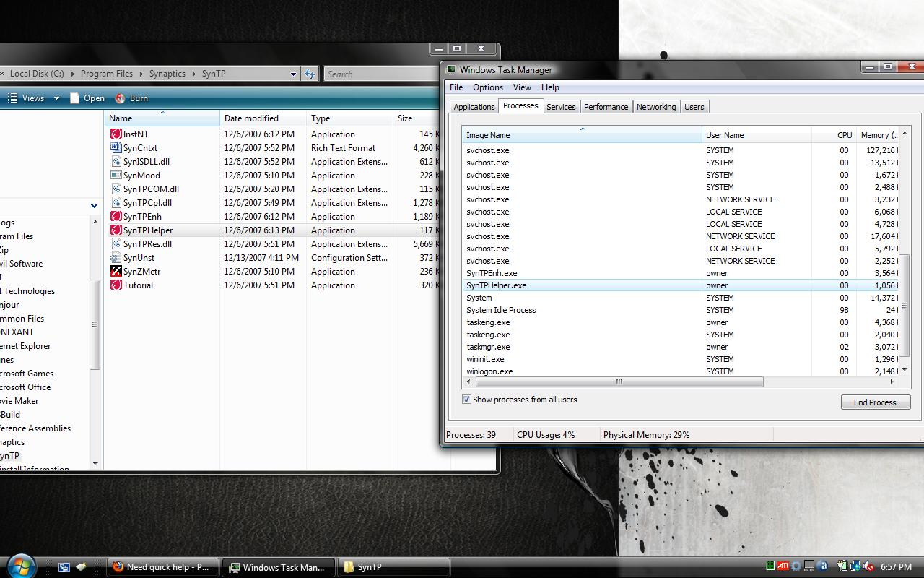
Task: Click the Explorer Search input field
Action: (381, 74)
